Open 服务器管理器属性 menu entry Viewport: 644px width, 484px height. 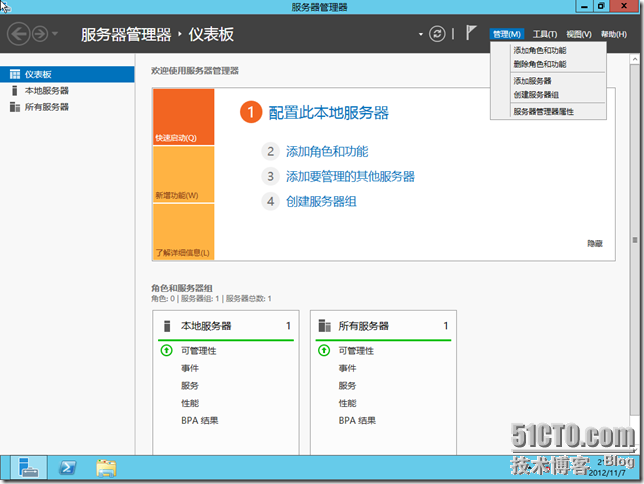(543, 111)
